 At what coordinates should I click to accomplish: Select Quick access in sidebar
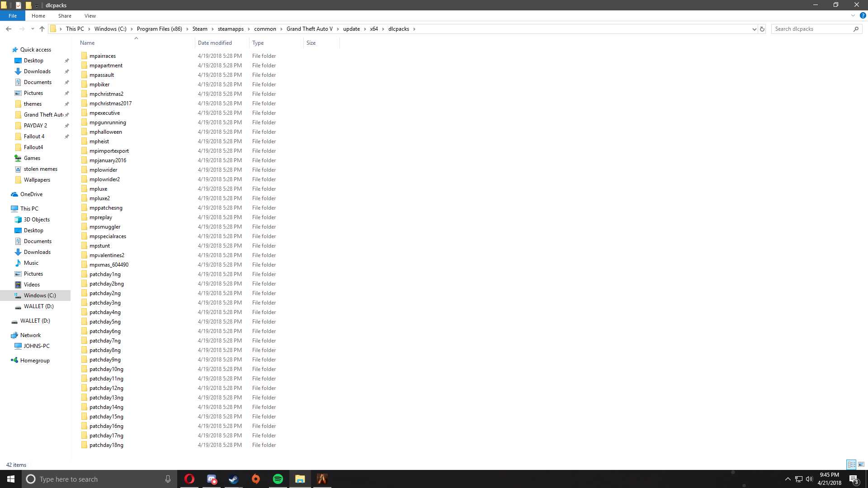tap(35, 50)
